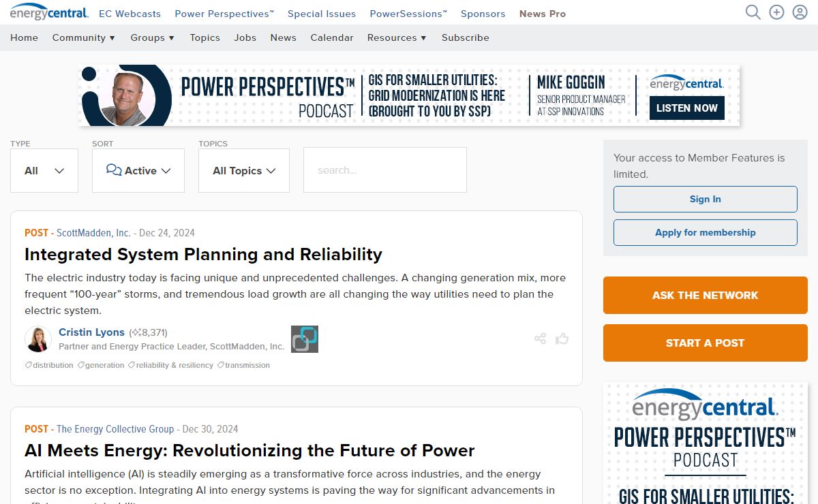Open PowerSessions link
818x504 pixels.
(408, 14)
